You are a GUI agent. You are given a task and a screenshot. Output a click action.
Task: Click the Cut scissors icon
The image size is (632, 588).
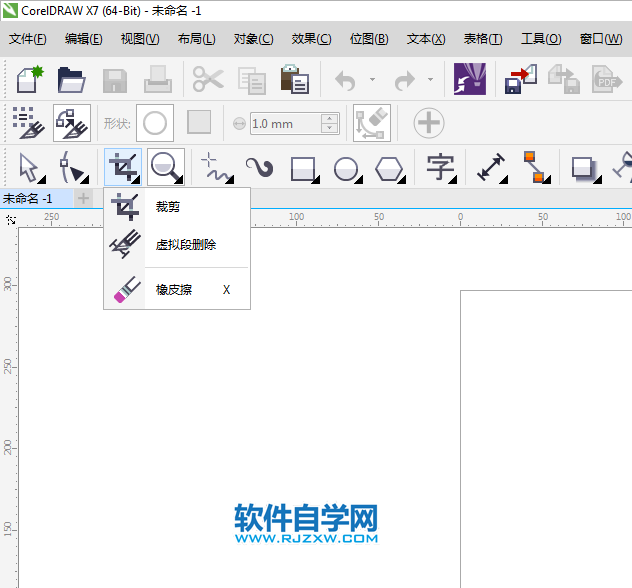pos(208,79)
